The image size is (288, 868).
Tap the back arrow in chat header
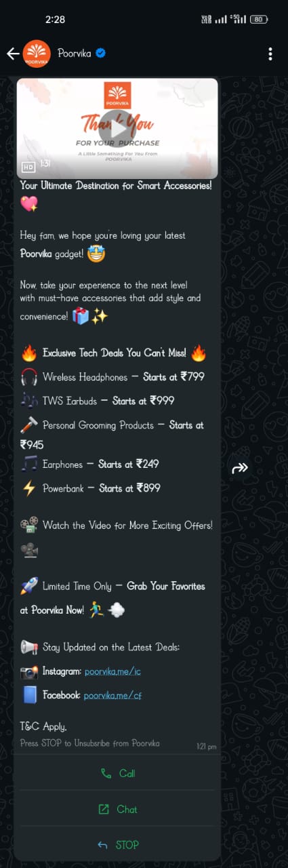tap(13, 54)
